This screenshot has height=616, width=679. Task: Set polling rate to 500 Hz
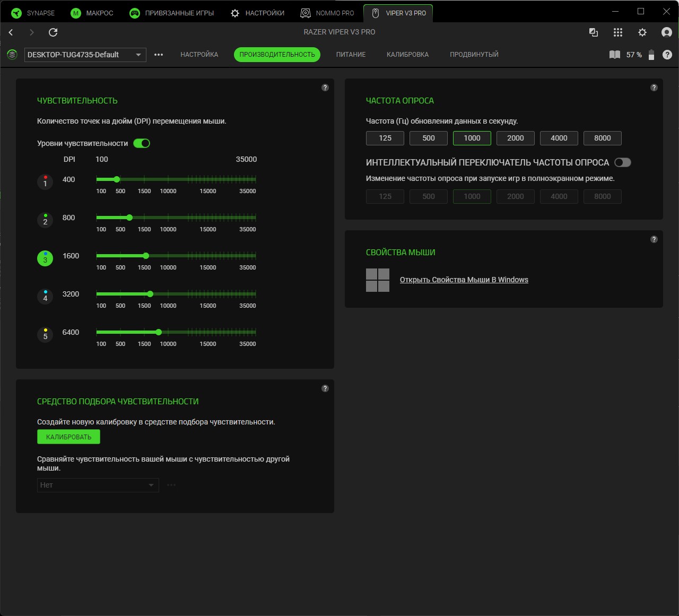click(x=429, y=138)
